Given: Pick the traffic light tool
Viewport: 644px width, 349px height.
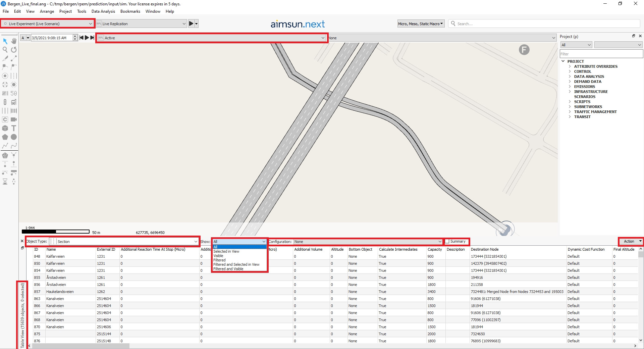Looking at the screenshot, I should tap(5, 102).
